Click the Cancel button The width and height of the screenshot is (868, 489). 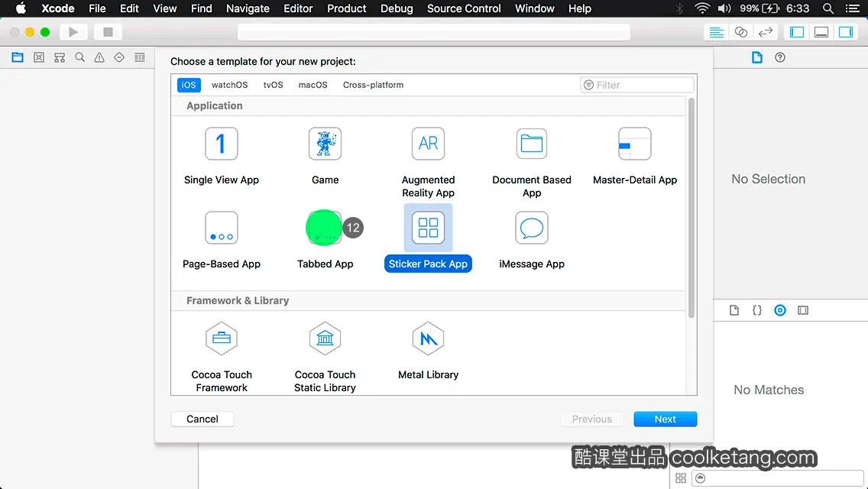tap(202, 419)
